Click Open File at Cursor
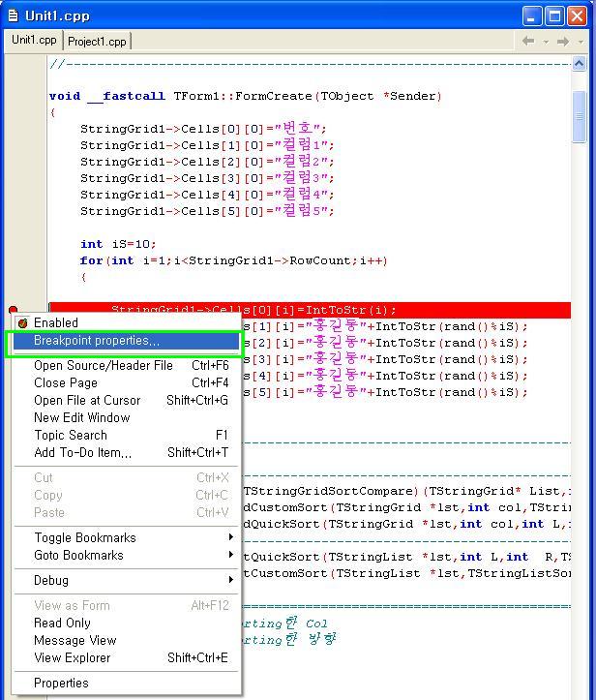The image size is (596, 700). click(87, 400)
